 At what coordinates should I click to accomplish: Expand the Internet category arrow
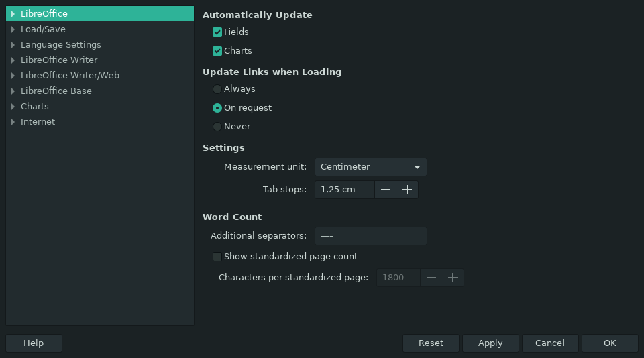tap(13, 122)
